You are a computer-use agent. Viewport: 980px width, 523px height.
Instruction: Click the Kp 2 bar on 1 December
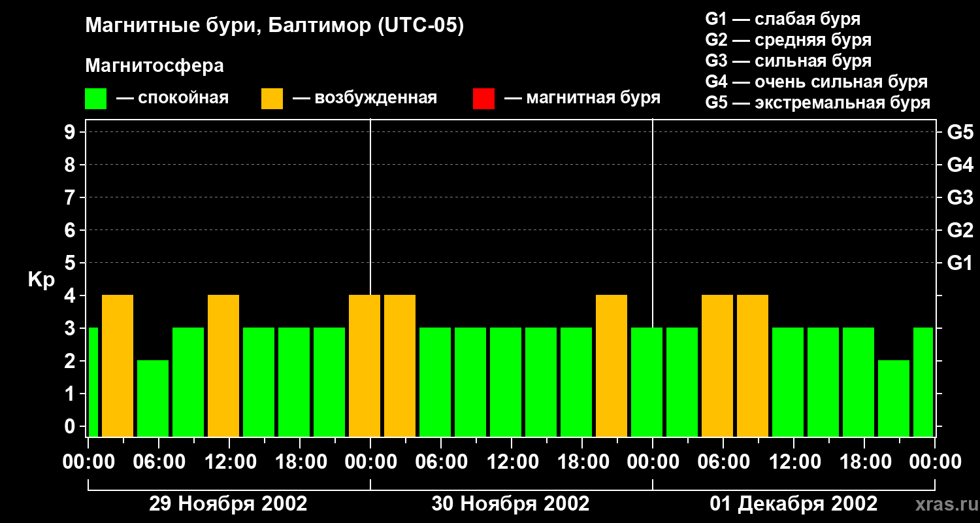[x=894, y=398]
